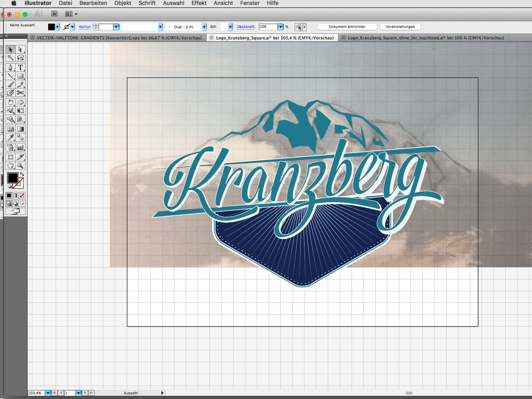Image resolution: width=532 pixels, height=399 pixels.
Task: Select the Hand tool
Action: click(11, 165)
